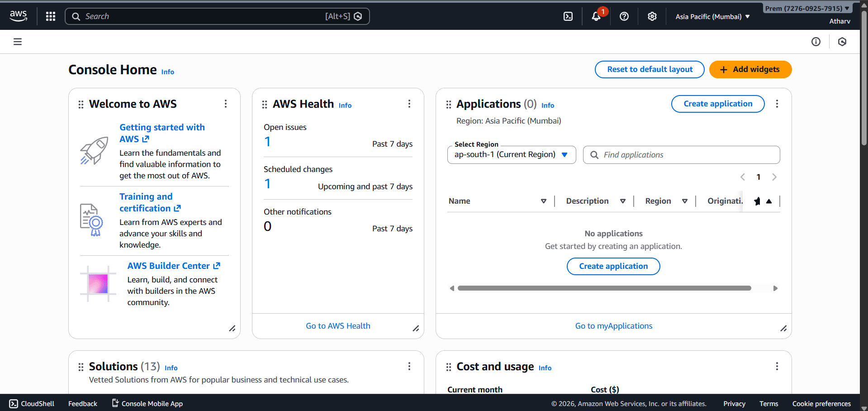This screenshot has width=868, height=411.
Task: Open the services grid menu icon
Action: point(51,16)
